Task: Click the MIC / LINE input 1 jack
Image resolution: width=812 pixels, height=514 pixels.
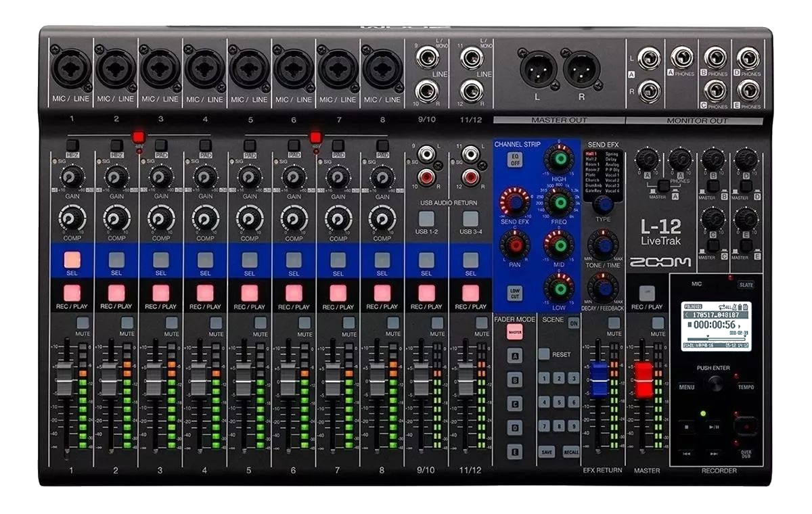Action: [x=72, y=69]
